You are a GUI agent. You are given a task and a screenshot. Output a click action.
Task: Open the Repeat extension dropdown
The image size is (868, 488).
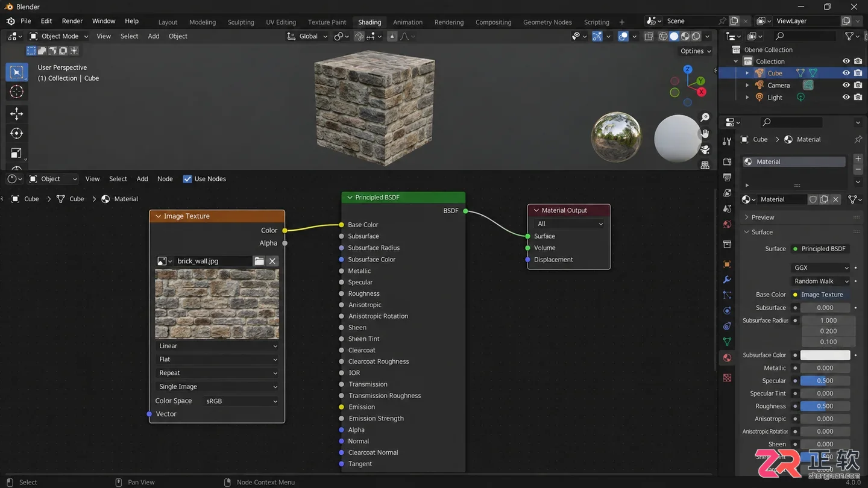pyautogui.click(x=217, y=373)
